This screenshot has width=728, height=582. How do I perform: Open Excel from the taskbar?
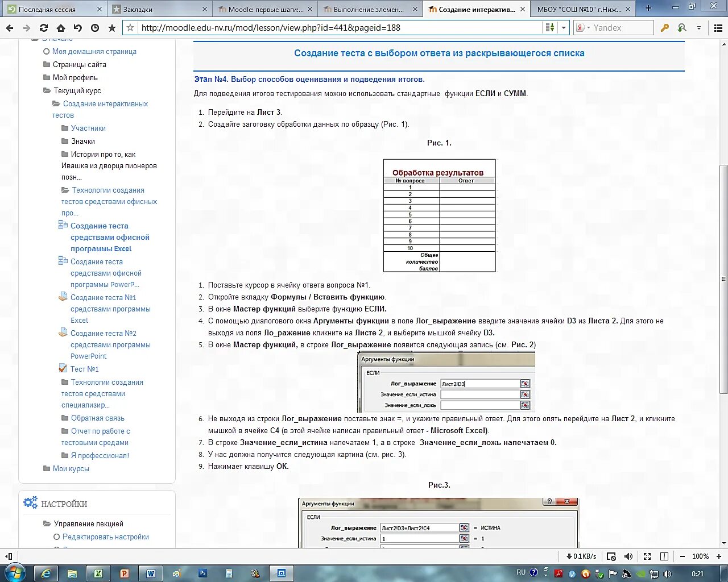click(x=98, y=573)
